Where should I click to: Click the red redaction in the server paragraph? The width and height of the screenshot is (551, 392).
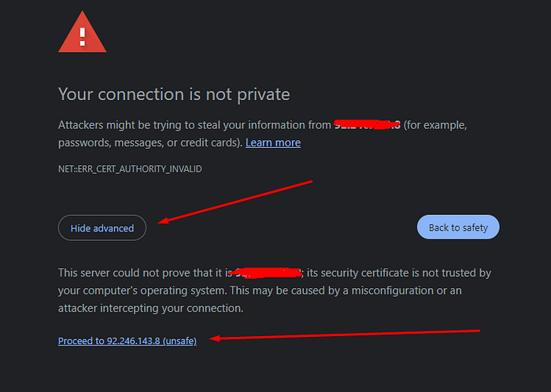tap(268, 272)
